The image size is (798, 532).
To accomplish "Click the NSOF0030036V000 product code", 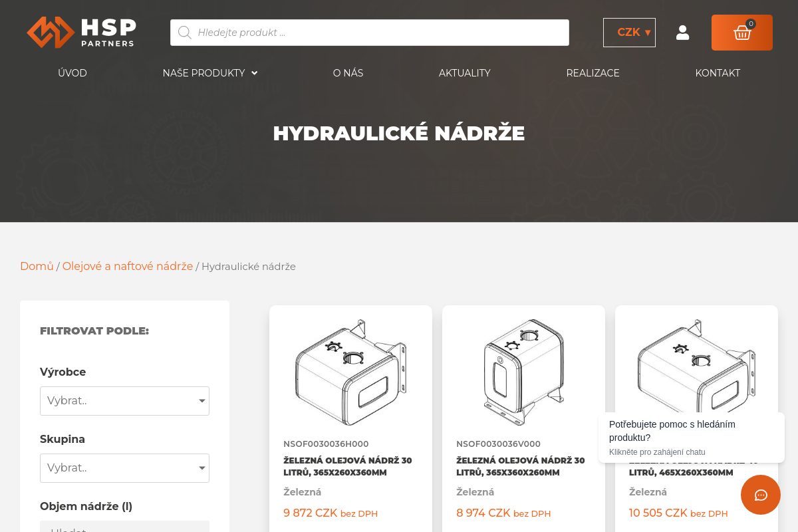I will click(498, 444).
